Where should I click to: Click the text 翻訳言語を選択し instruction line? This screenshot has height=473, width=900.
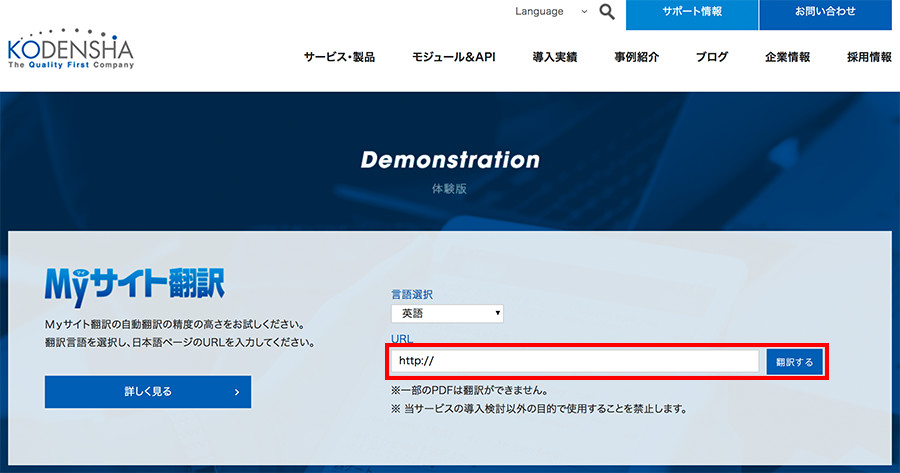click(180, 343)
